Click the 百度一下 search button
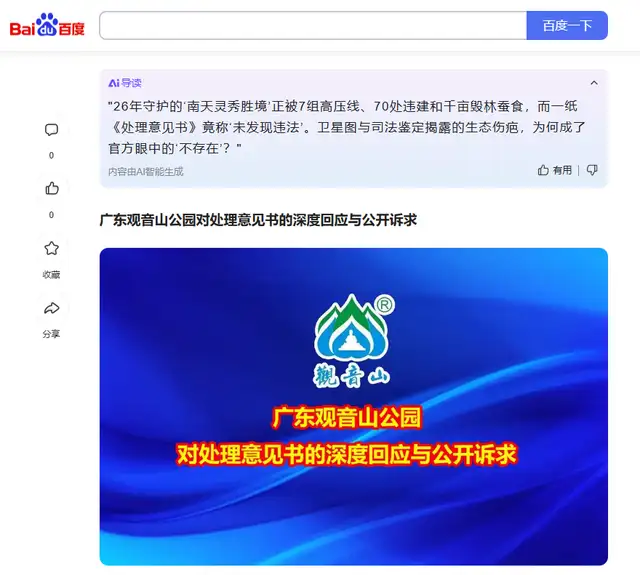 567,25
